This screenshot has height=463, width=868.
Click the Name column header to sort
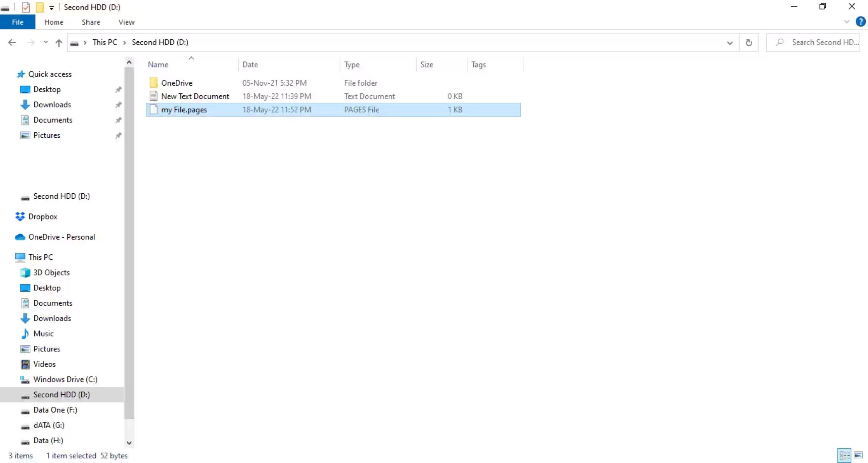158,64
